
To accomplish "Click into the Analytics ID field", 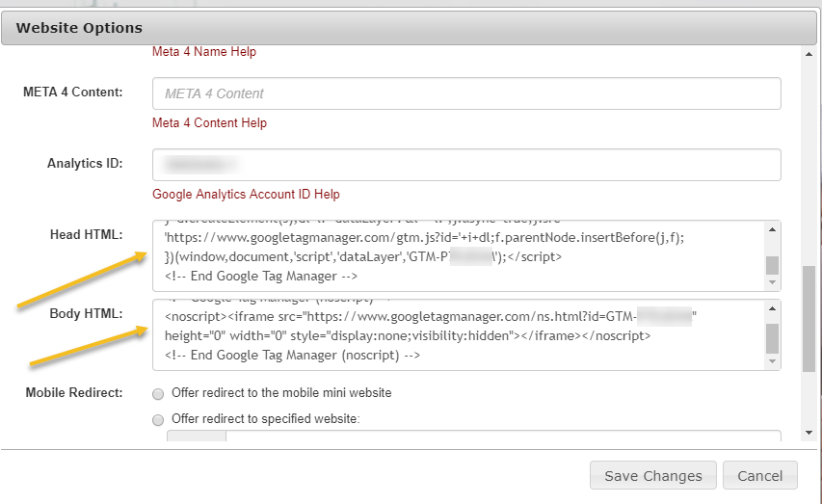I will (x=466, y=165).
